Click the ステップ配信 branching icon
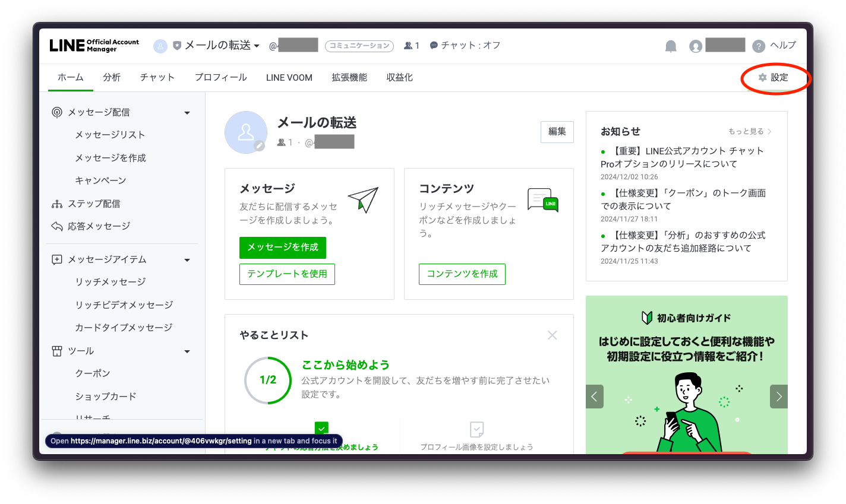This screenshot has height=504, width=846. click(x=56, y=203)
